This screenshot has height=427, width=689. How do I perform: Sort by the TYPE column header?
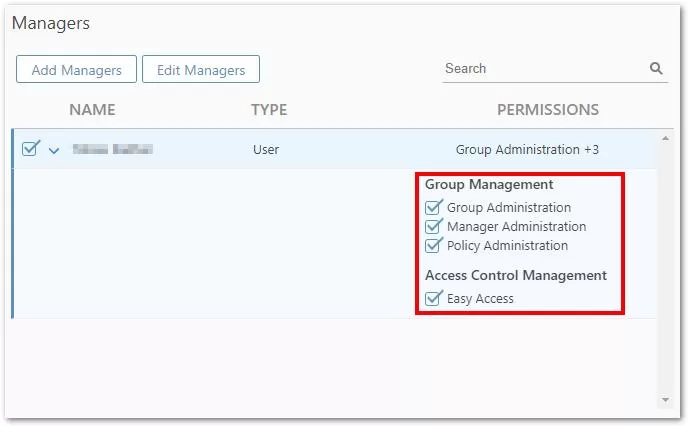(269, 110)
